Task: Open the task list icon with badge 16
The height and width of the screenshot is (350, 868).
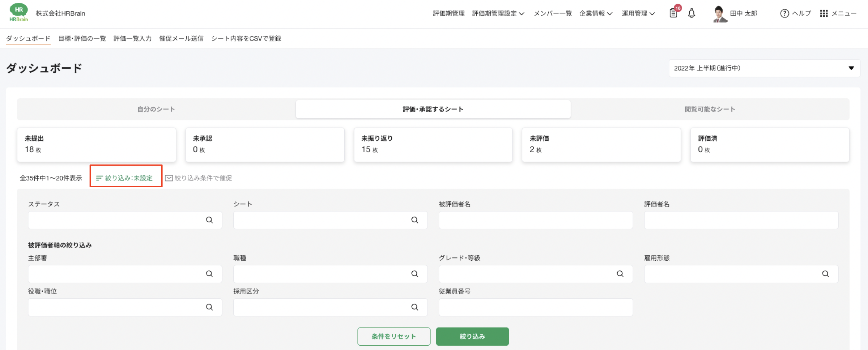Action: point(673,13)
